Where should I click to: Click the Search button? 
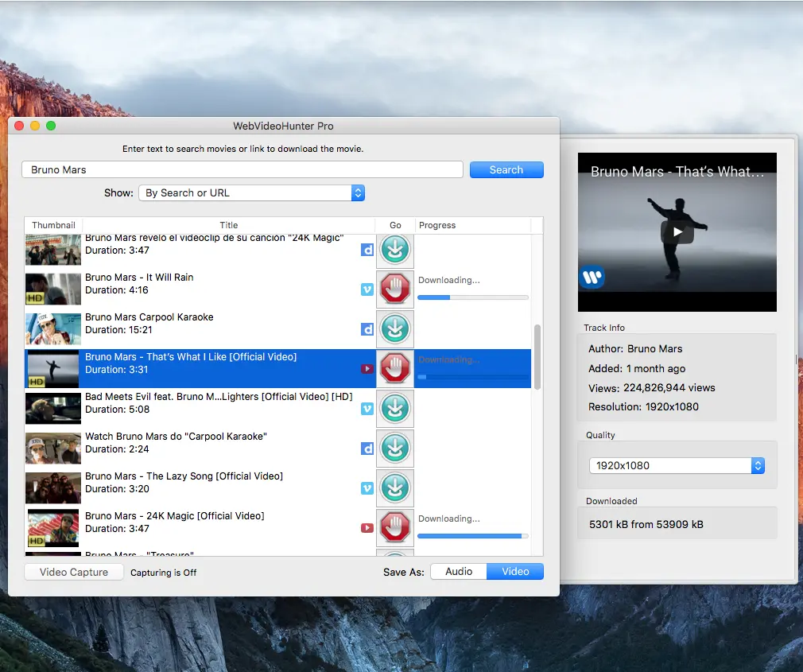(x=506, y=170)
